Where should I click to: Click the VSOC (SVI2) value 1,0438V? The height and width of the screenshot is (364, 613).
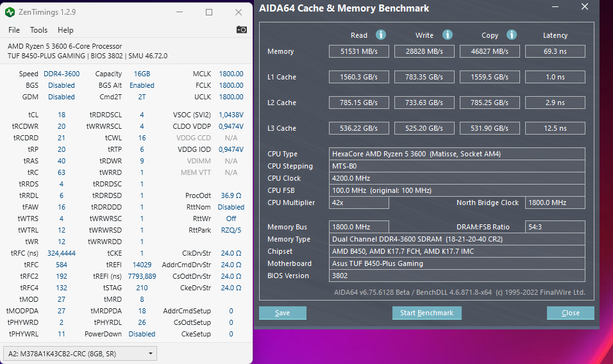coord(231,115)
